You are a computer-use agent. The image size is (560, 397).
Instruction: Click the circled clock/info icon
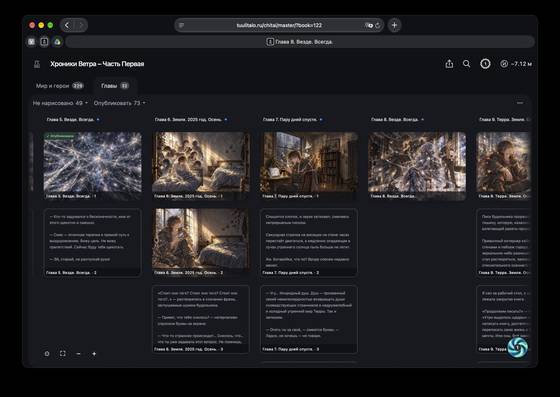coord(485,64)
